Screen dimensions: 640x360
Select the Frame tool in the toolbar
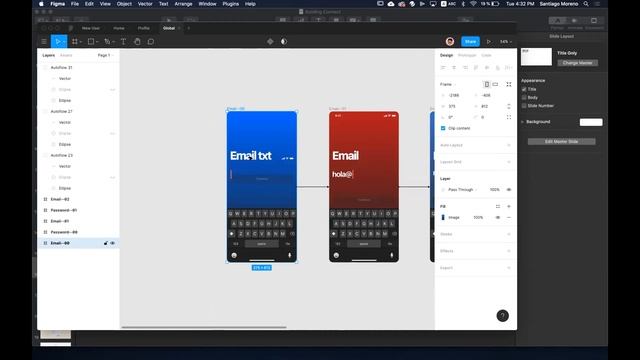75,42
